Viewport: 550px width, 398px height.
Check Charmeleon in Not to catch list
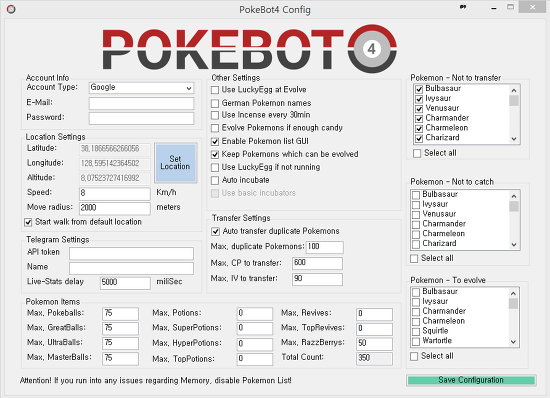(x=416, y=234)
